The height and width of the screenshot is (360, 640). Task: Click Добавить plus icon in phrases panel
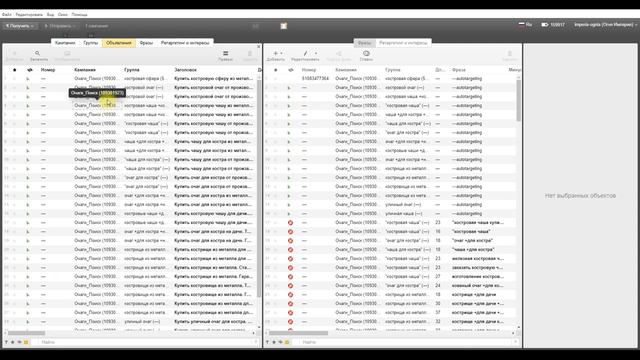click(x=276, y=53)
